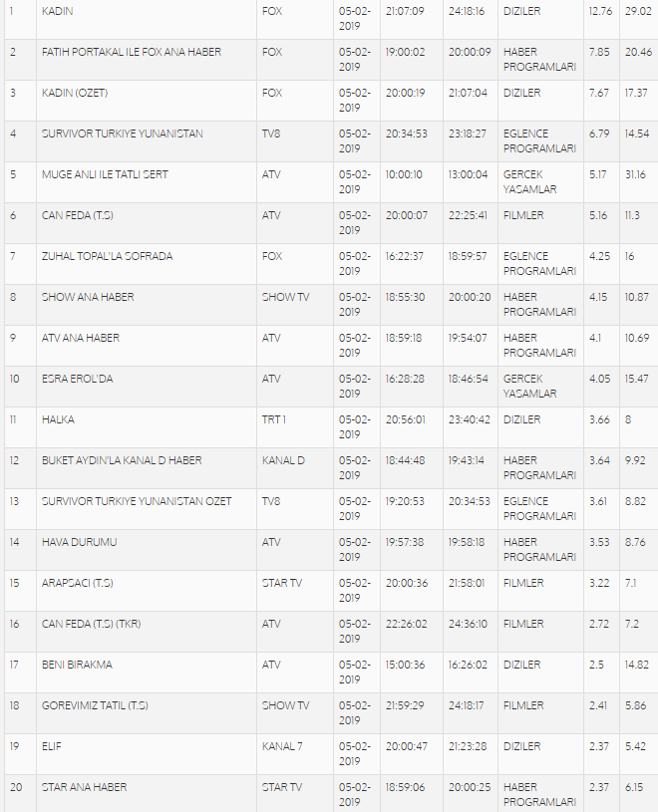The width and height of the screenshot is (658, 812).
Task: Select MUGE ANLI ILE TATLI SERT title
Action: (x=105, y=174)
